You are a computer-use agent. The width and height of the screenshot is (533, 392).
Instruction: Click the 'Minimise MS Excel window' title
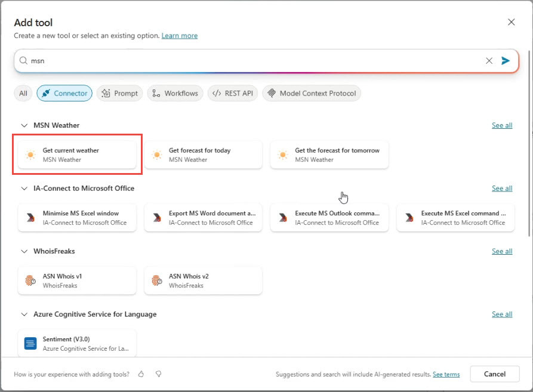pos(81,214)
